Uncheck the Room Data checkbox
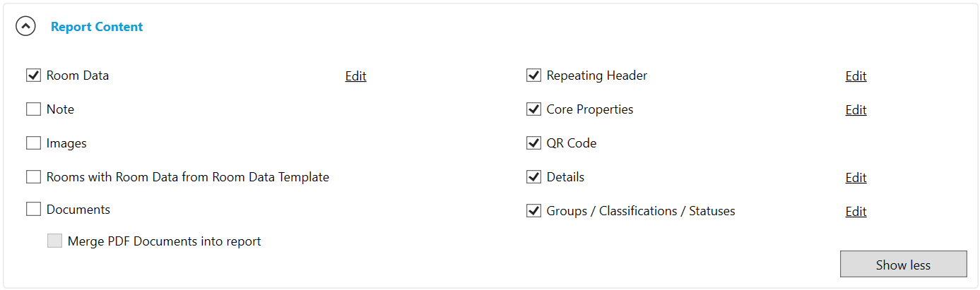The image size is (980, 290). click(x=33, y=75)
